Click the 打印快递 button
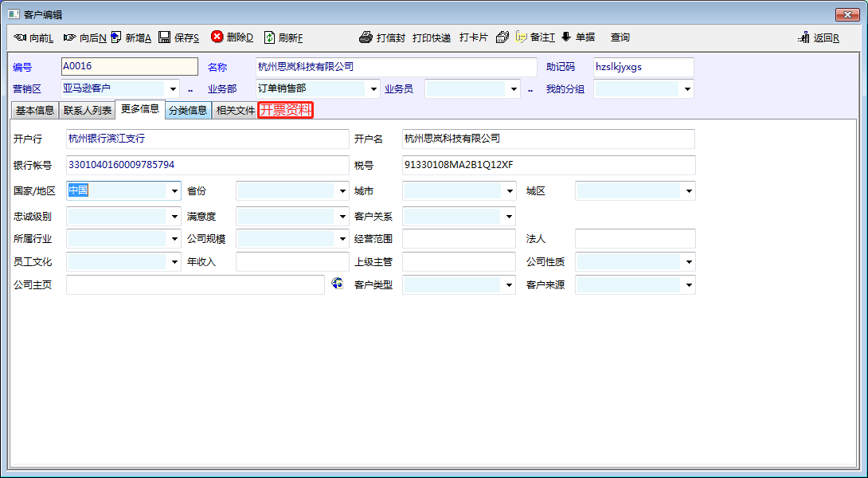Screen dimensions: 868x478 tap(432, 37)
